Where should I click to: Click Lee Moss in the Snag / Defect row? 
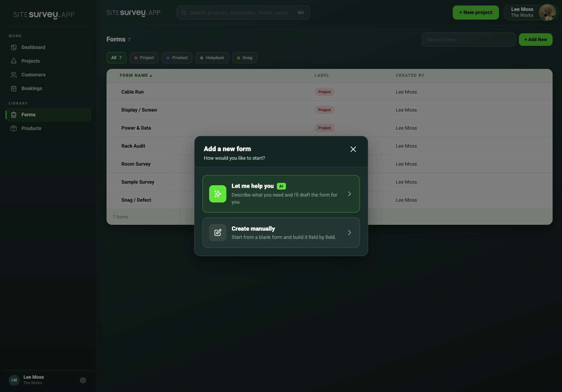406,200
